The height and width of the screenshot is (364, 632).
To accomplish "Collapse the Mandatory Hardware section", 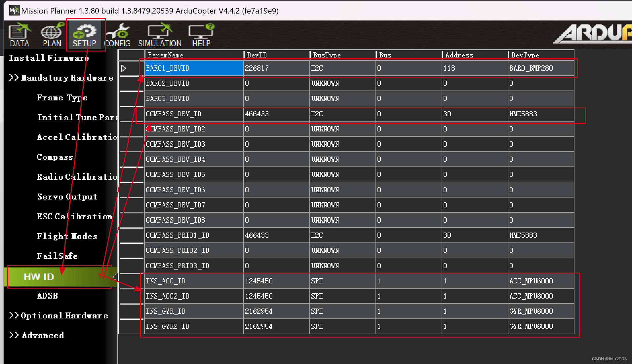I will [x=61, y=78].
